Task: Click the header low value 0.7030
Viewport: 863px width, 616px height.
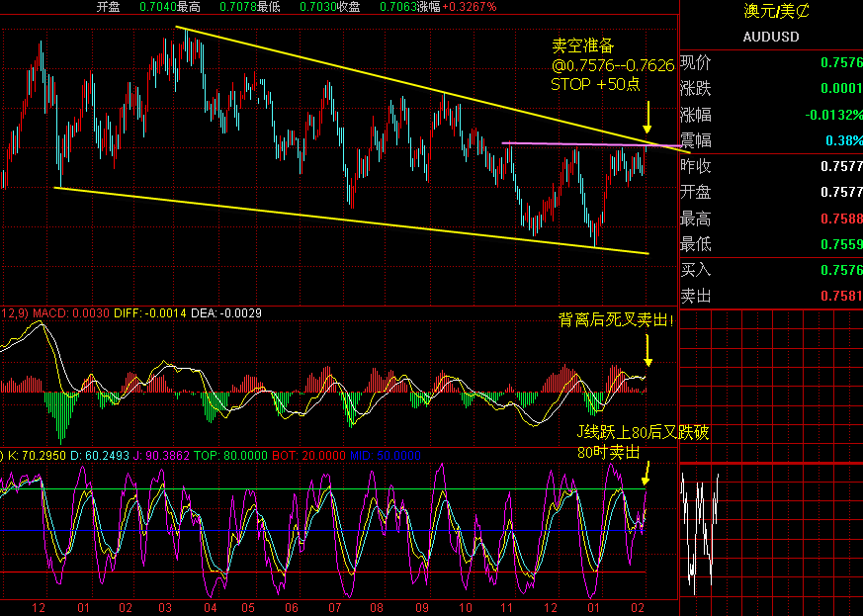Action: click(318, 7)
